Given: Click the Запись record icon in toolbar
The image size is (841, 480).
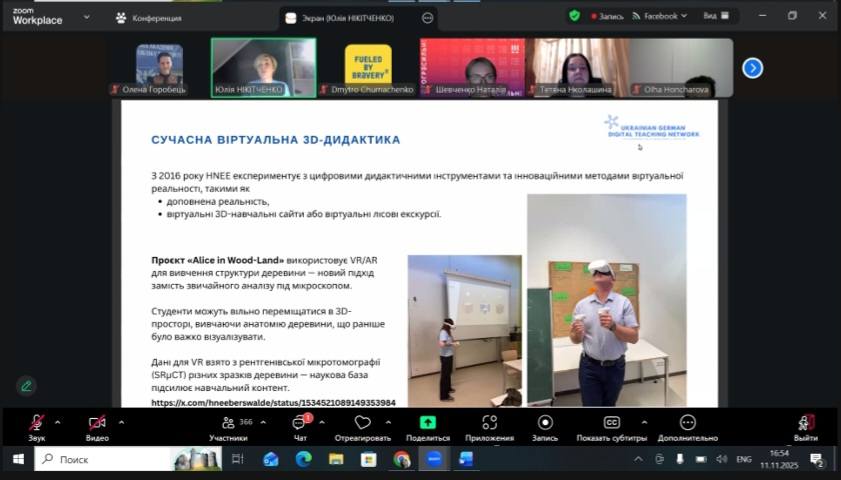Looking at the screenshot, I should 545,423.
